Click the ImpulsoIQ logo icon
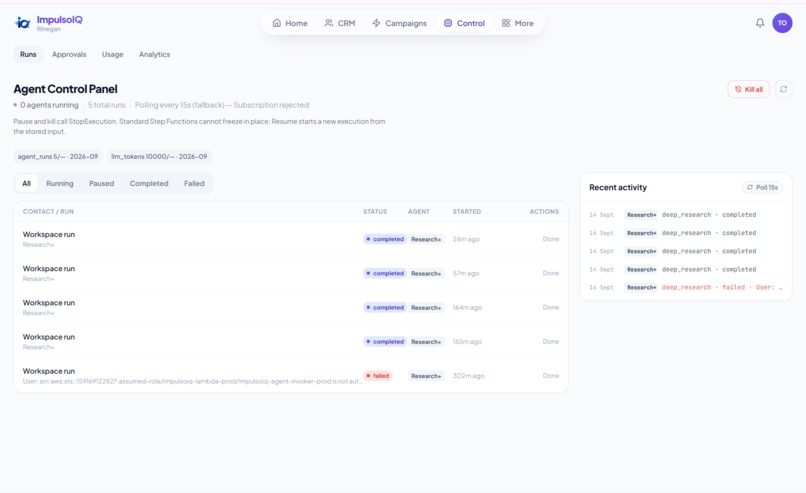The width and height of the screenshot is (806, 493). point(22,23)
